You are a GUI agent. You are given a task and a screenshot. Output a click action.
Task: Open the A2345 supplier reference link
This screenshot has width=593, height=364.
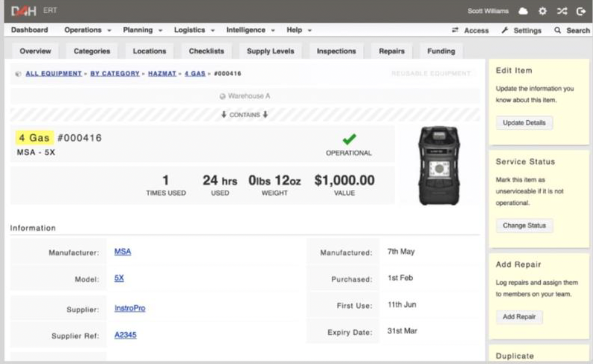click(x=125, y=335)
